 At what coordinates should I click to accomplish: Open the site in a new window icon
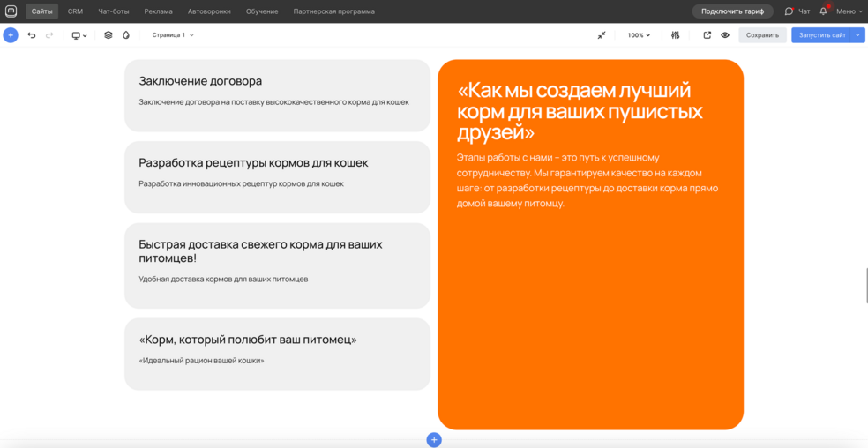707,35
